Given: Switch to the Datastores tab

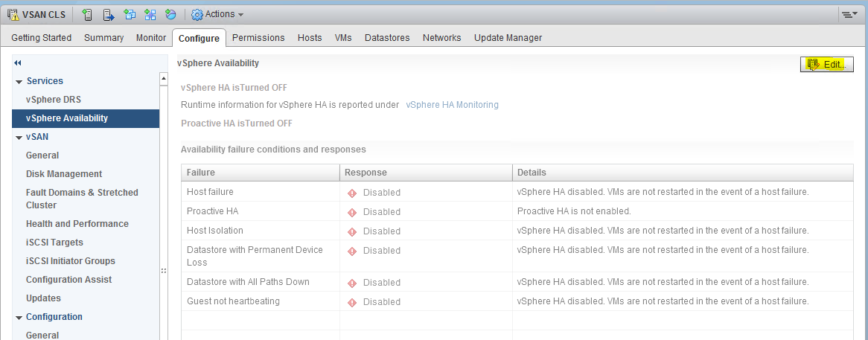Looking at the screenshot, I should [x=387, y=38].
